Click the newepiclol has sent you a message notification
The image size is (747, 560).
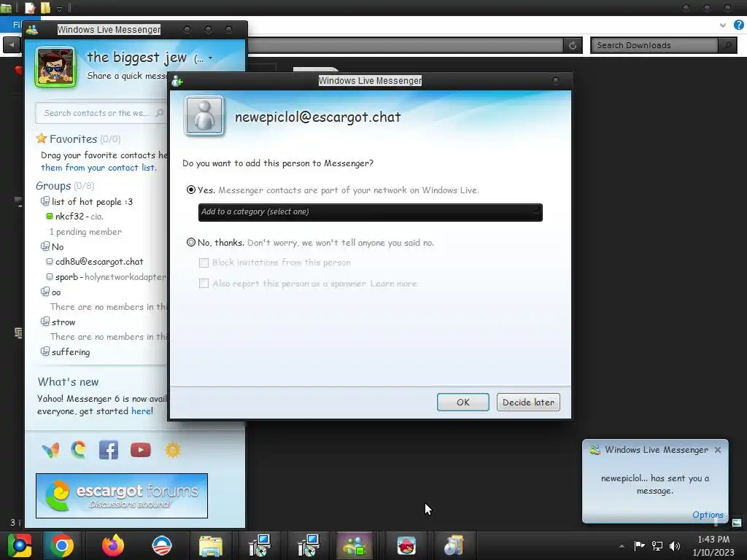click(x=655, y=484)
